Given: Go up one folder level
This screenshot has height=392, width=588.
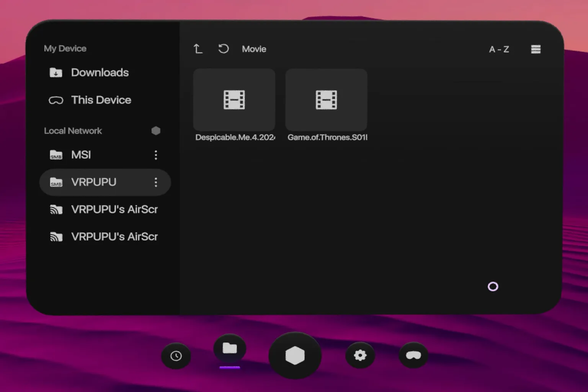Looking at the screenshot, I should (x=198, y=49).
